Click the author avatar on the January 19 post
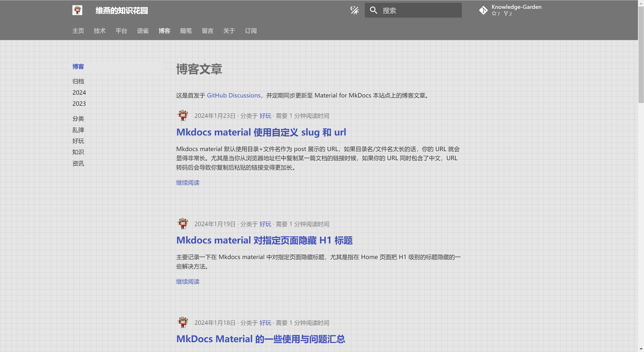The image size is (644, 352). tap(183, 224)
